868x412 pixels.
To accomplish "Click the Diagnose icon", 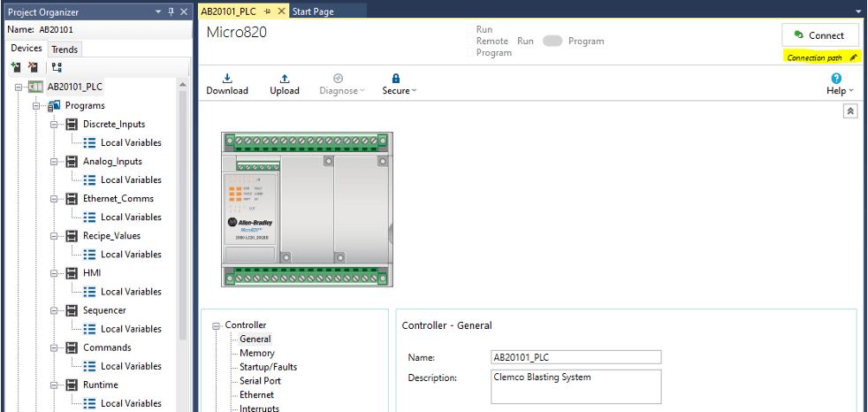I will click(x=339, y=79).
